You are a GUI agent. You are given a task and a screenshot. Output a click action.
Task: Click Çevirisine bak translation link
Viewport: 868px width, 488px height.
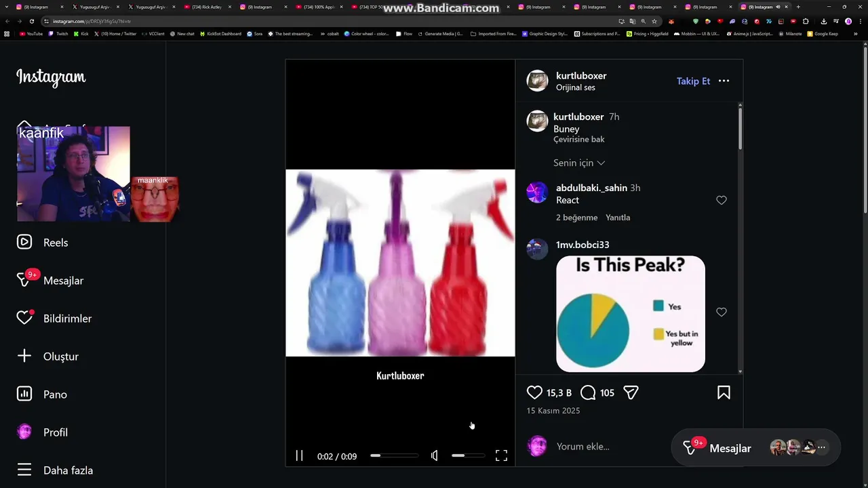coord(578,139)
